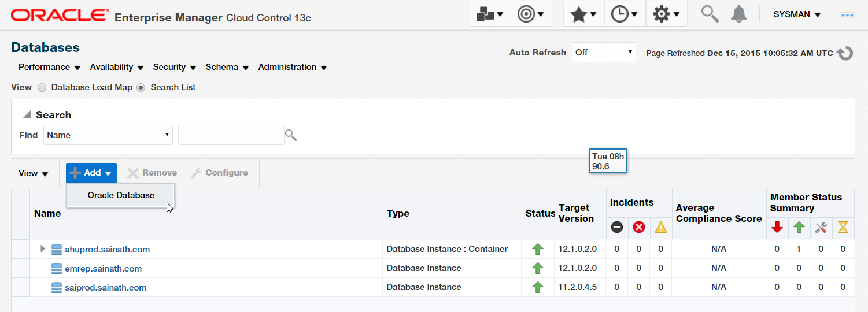Click the Page Refreshed timestamp text
The height and width of the screenshot is (312, 868).
[x=739, y=53]
